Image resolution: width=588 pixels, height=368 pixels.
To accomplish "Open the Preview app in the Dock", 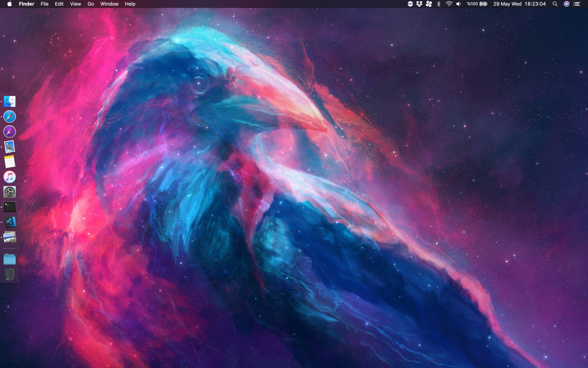I will point(10,237).
